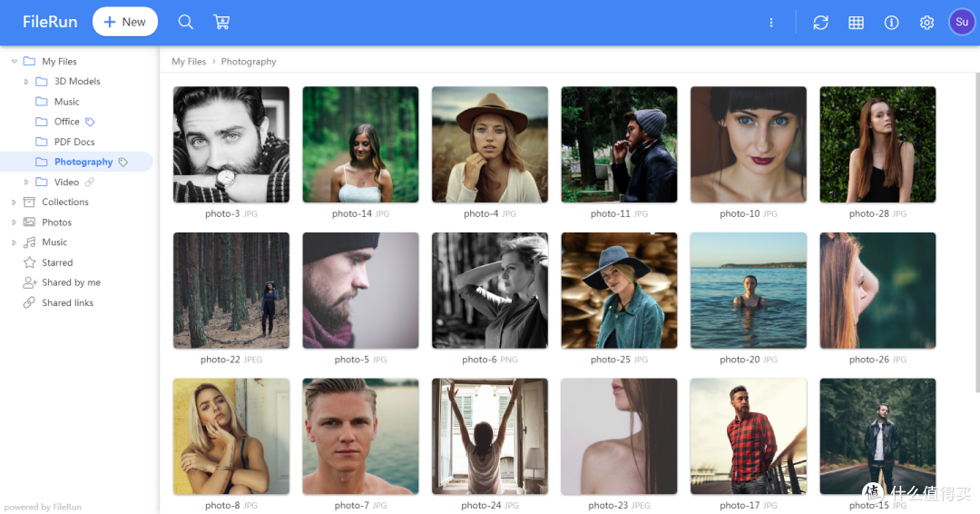This screenshot has height=514, width=980.
Task: Open the Office folder
Action: tap(66, 122)
